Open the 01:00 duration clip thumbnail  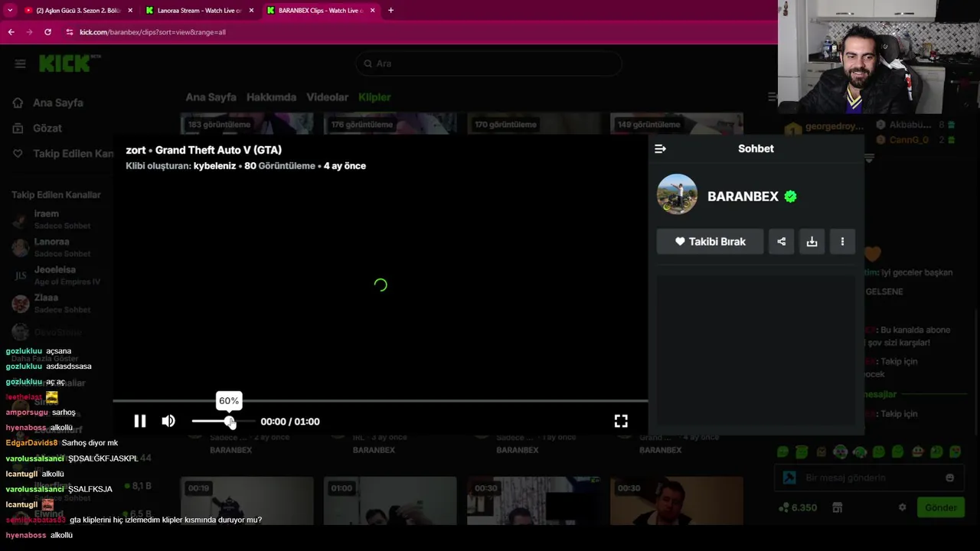390,501
